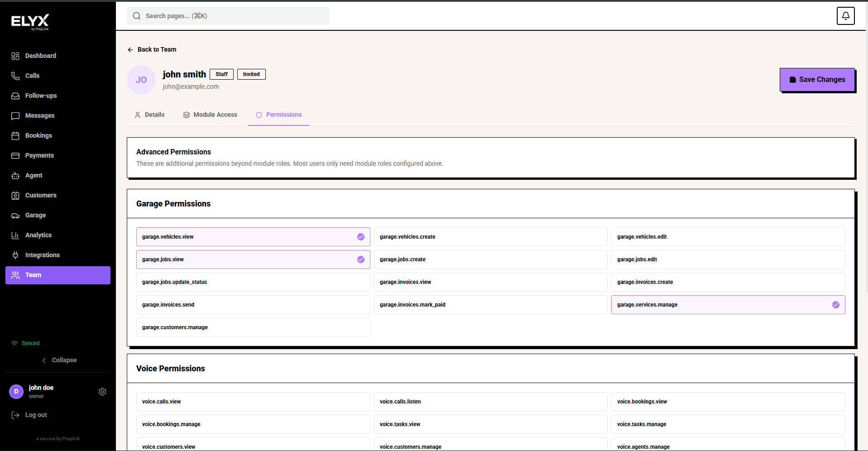Uncheck garage.services.manage check mark
868x451 pixels.
836,305
